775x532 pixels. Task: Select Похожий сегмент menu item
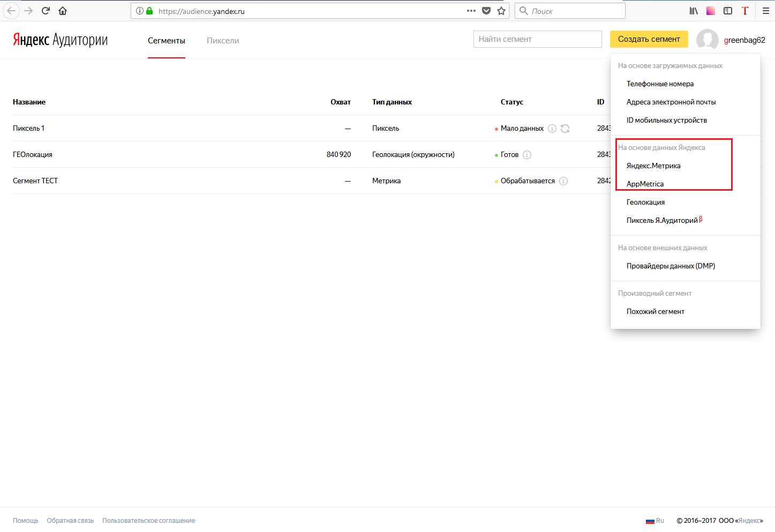point(656,312)
